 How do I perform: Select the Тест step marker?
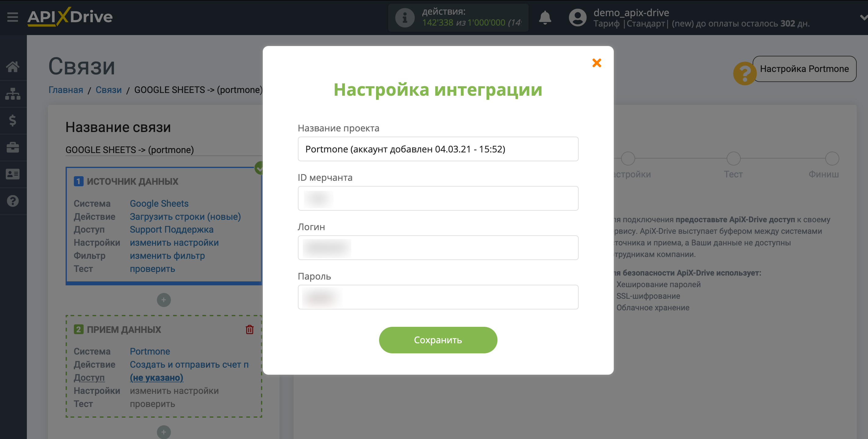[733, 158]
